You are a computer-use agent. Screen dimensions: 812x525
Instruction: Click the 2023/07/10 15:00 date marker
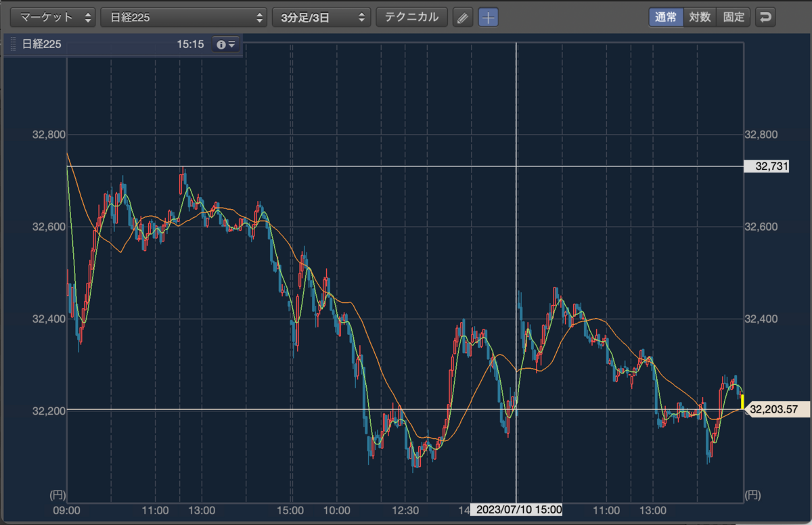pyautogui.click(x=516, y=509)
